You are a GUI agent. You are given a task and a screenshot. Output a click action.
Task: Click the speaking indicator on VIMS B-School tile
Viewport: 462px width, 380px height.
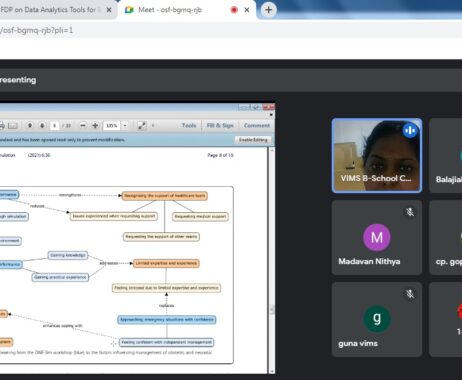pos(410,130)
